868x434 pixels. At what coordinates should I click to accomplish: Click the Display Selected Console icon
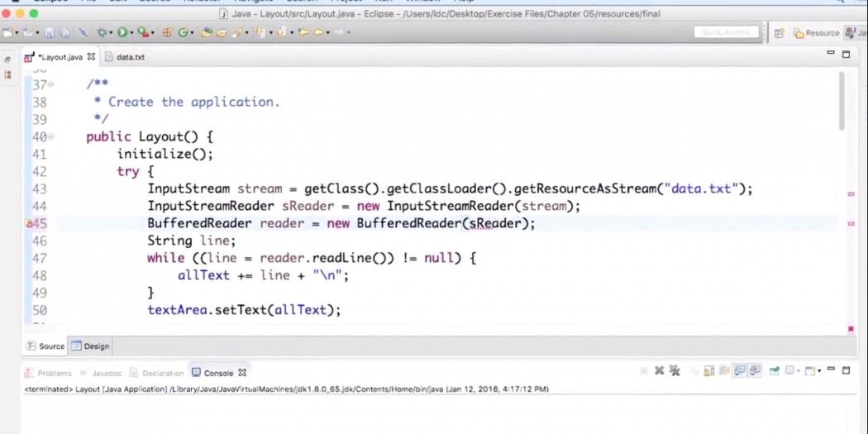coord(789,370)
